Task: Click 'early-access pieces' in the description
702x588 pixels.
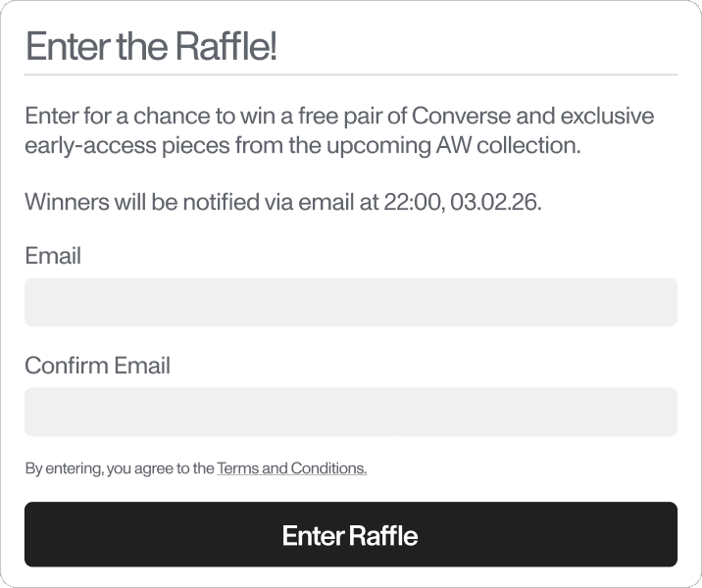Action: click(127, 146)
